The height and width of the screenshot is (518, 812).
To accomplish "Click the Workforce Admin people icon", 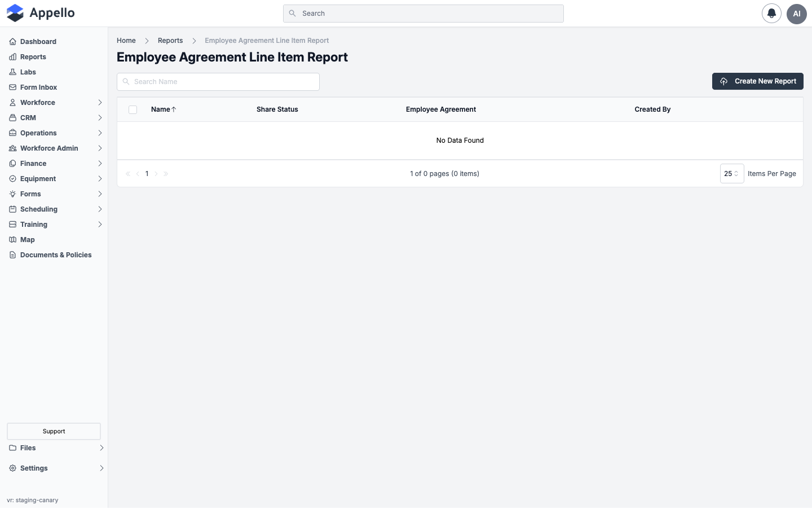I will pos(12,148).
